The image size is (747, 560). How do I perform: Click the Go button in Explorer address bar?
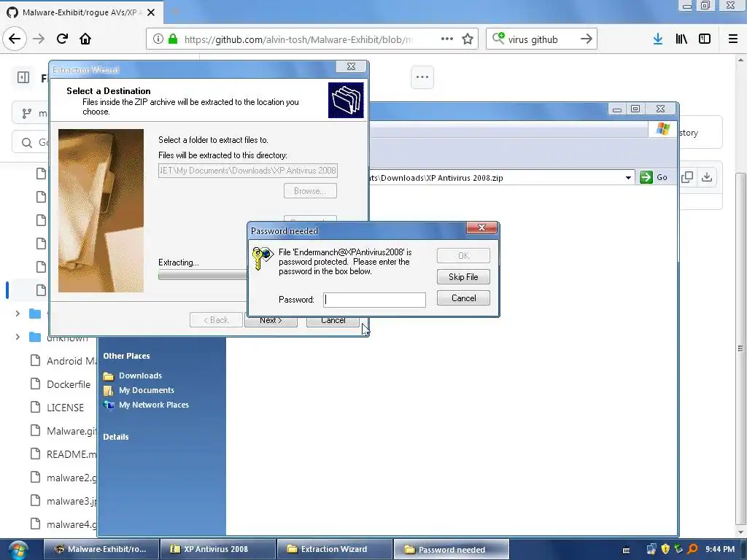pyautogui.click(x=654, y=177)
